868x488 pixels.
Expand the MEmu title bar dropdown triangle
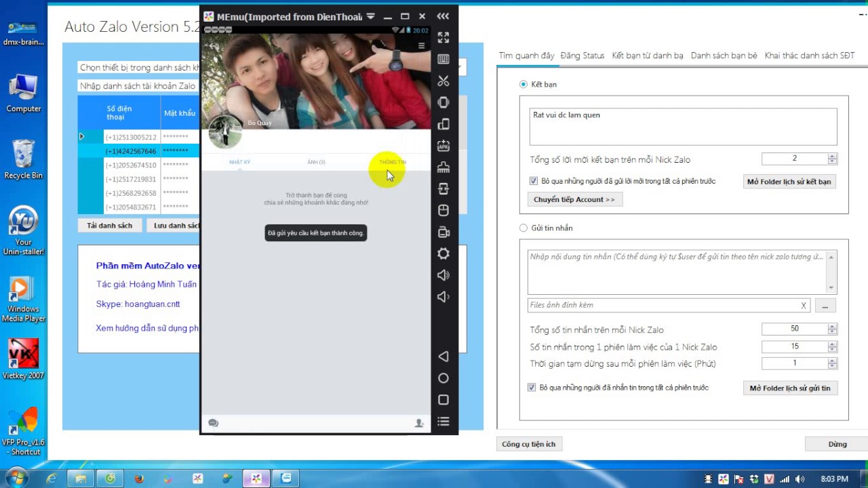pyautogui.click(x=370, y=16)
